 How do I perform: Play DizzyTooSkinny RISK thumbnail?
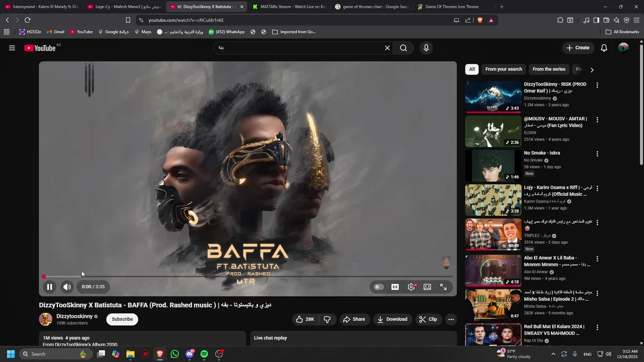pos(493,97)
